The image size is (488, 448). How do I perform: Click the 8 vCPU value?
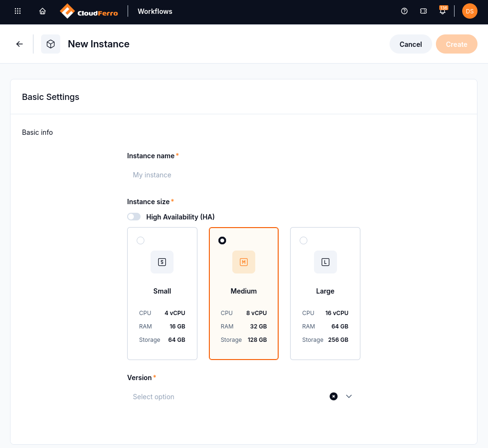coord(257,313)
